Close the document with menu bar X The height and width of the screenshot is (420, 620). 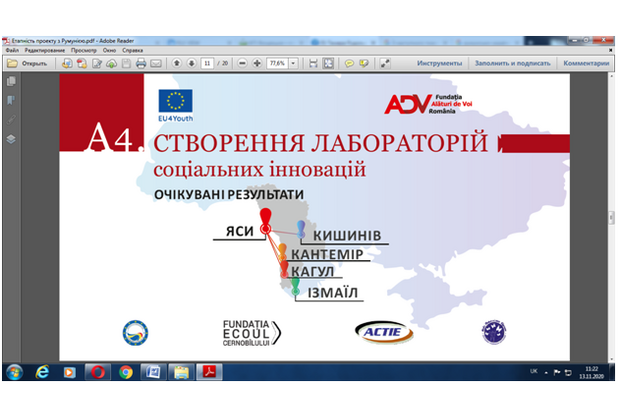(611, 51)
